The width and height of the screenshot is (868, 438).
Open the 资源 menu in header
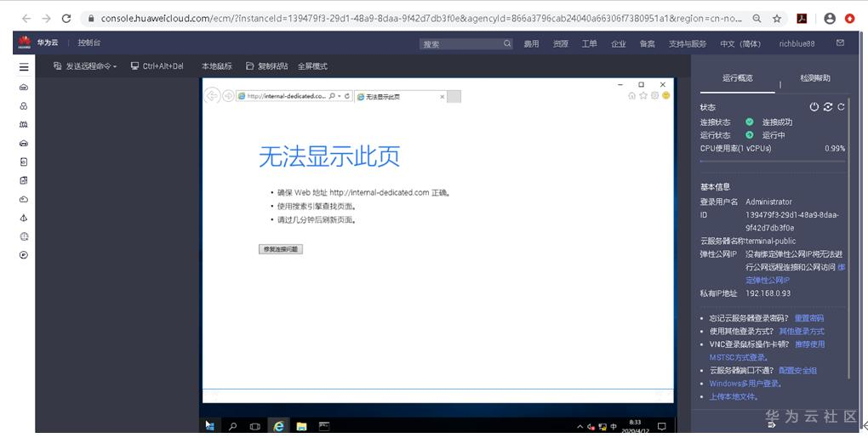(x=560, y=43)
